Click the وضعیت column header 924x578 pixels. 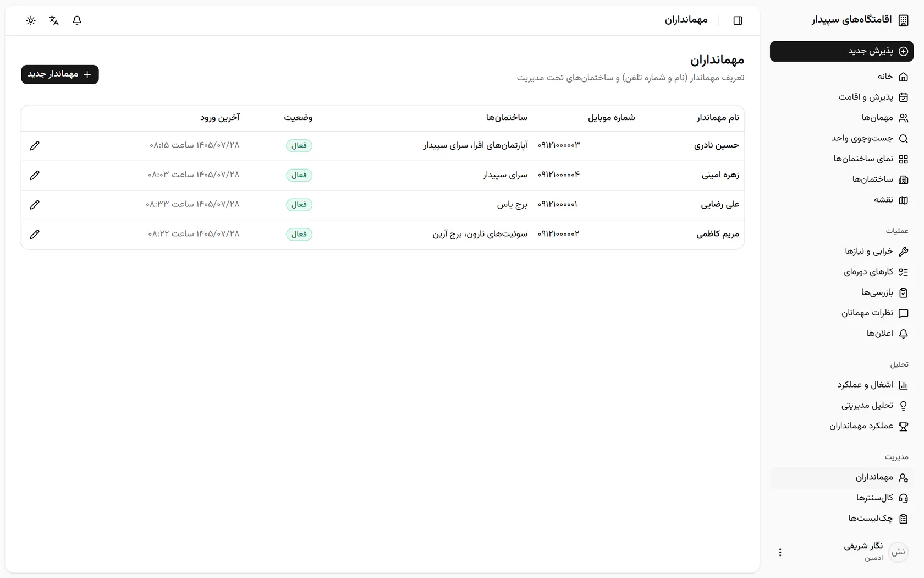[298, 118]
